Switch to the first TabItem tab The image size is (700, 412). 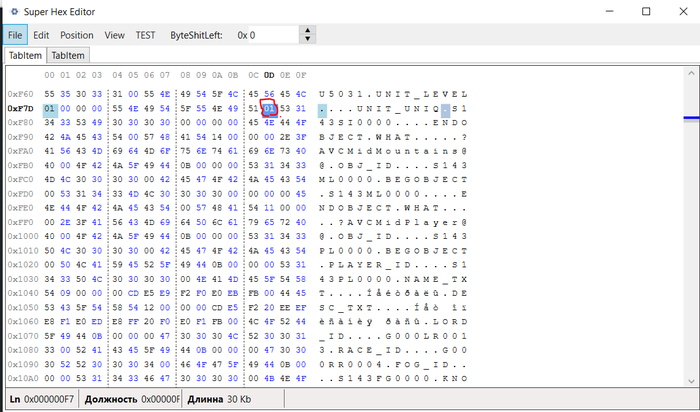point(26,56)
